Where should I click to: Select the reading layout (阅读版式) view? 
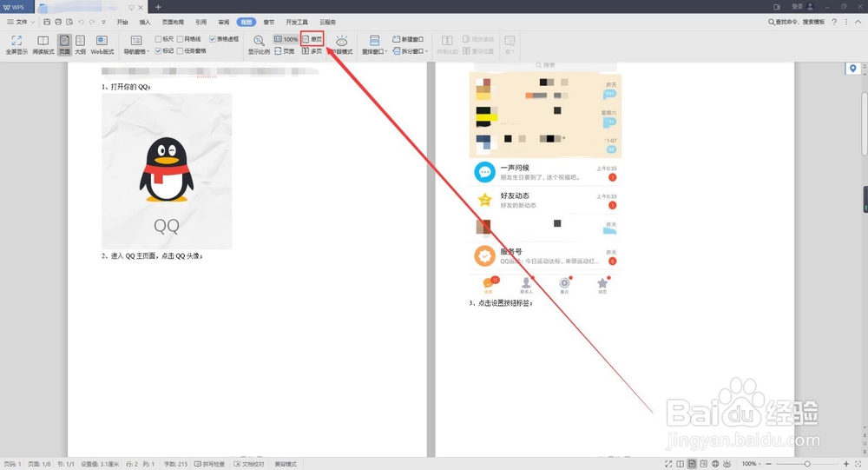tap(43, 44)
